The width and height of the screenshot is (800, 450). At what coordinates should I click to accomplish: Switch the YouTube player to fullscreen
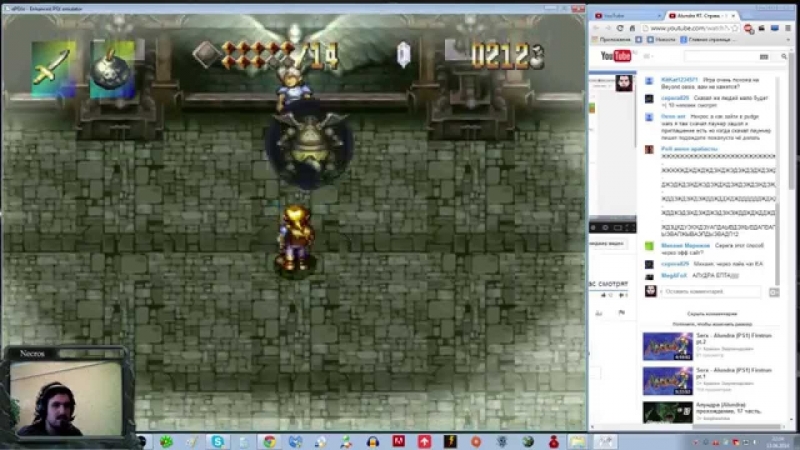tap(629, 228)
